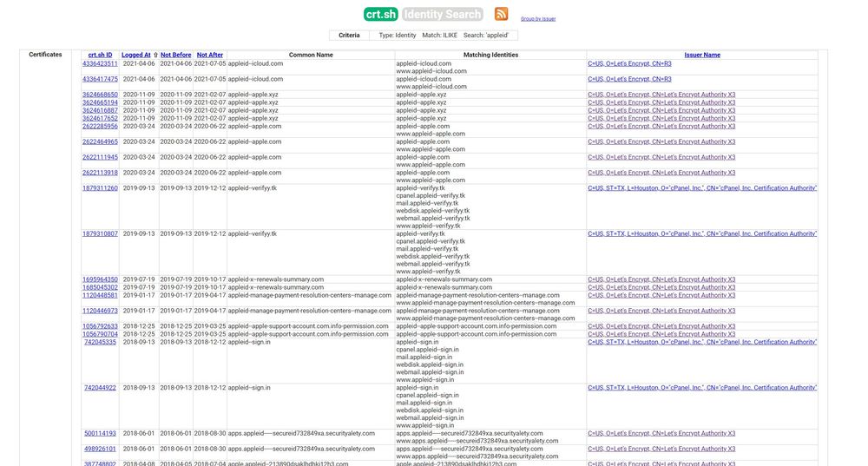This screenshot has width=868, height=466.
Task: Open issuer link for certificate 500114193
Action: click(x=661, y=433)
